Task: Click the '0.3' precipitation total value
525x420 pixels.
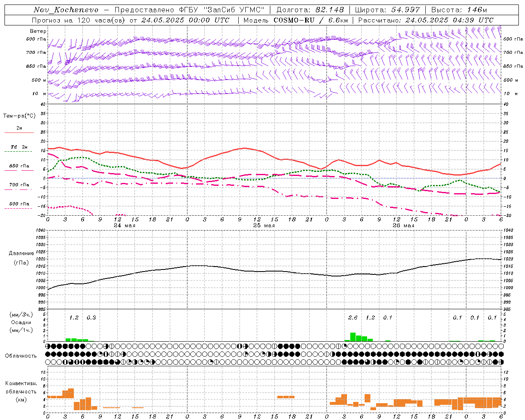Action: [91, 317]
